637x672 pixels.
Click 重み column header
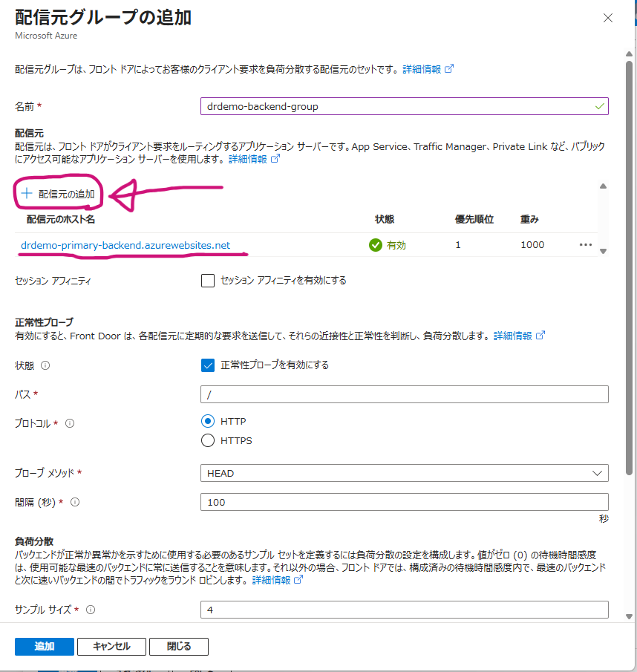coord(529,220)
